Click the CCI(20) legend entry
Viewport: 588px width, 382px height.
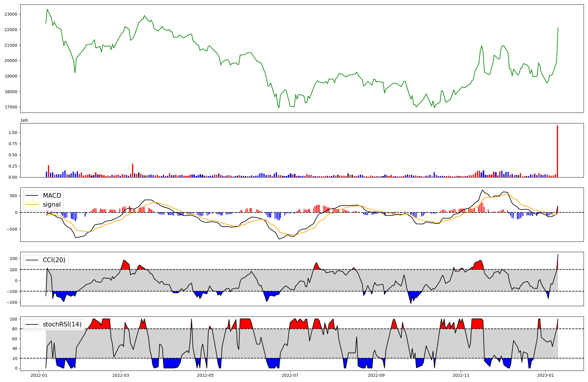54,260
